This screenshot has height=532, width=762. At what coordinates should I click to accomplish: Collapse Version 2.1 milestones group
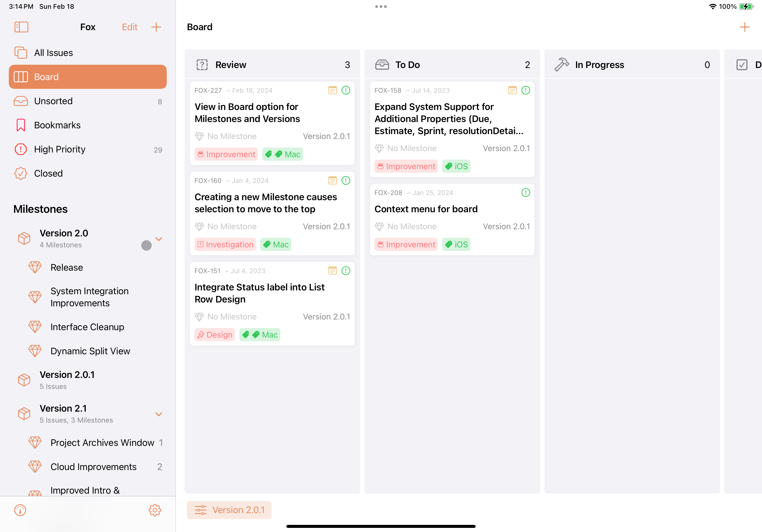tap(159, 414)
